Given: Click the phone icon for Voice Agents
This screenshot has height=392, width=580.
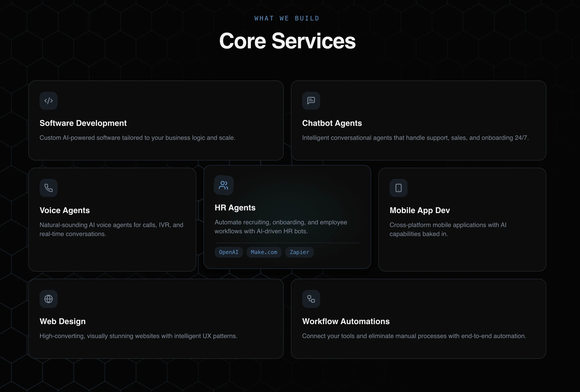Looking at the screenshot, I should tap(48, 188).
